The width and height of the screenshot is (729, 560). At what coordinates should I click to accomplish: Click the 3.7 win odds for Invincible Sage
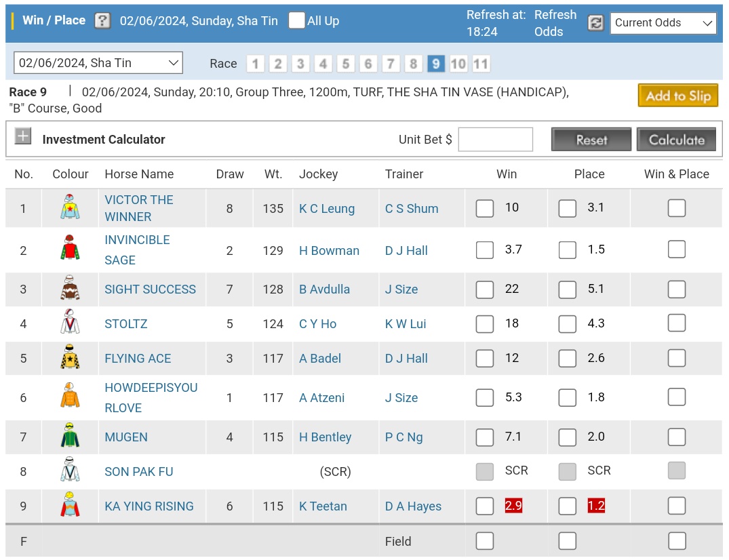[513, 249]
